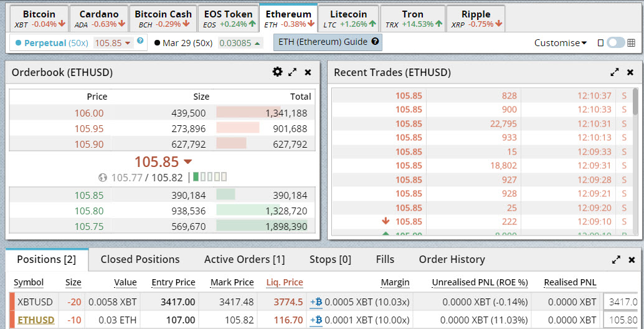644x329 pixels.
Task: Toggle the layout switch near Customise
Action: [615, 43]
